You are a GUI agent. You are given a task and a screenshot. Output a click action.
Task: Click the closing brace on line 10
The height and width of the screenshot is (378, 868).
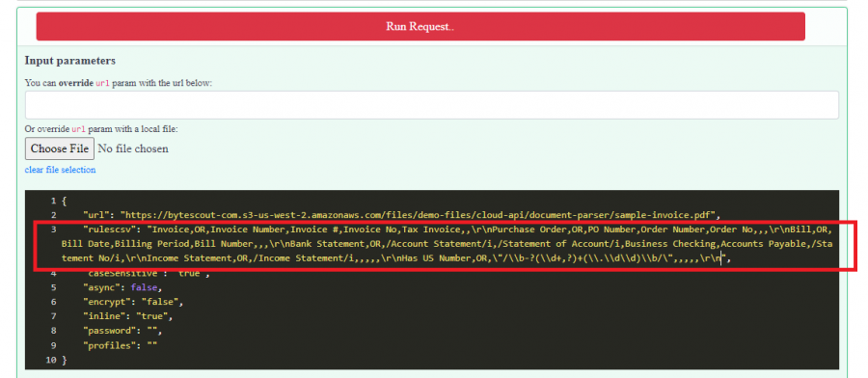[65, 360]
